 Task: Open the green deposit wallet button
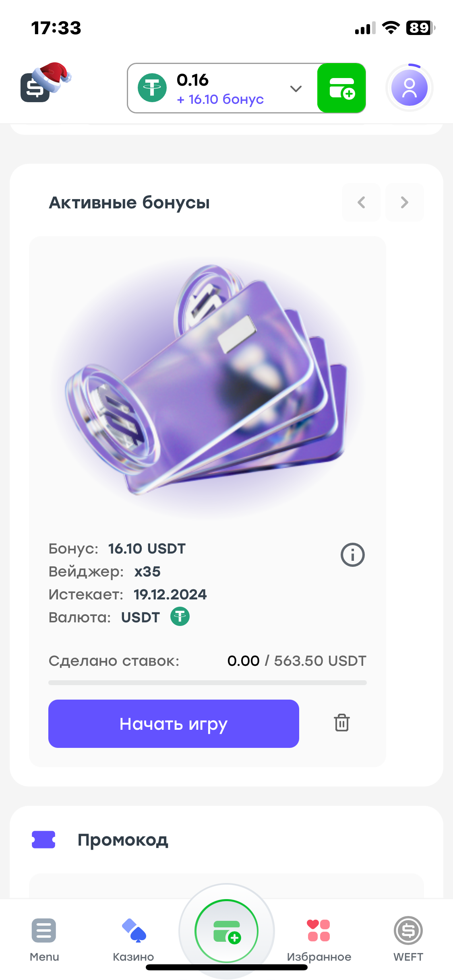point(341,88)
